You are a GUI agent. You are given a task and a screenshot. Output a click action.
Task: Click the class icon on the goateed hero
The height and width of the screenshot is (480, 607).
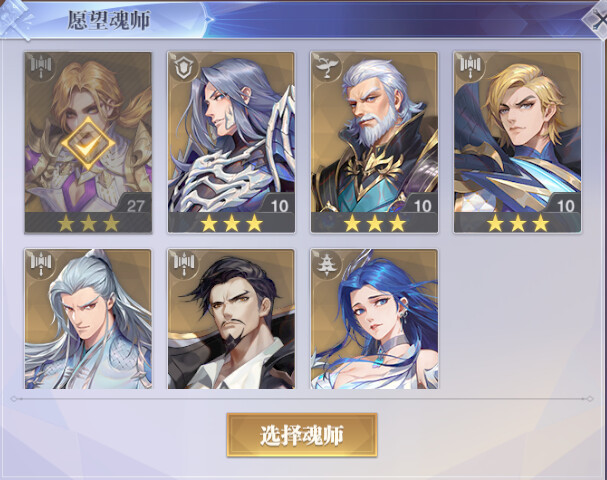(x=184, y=264)
